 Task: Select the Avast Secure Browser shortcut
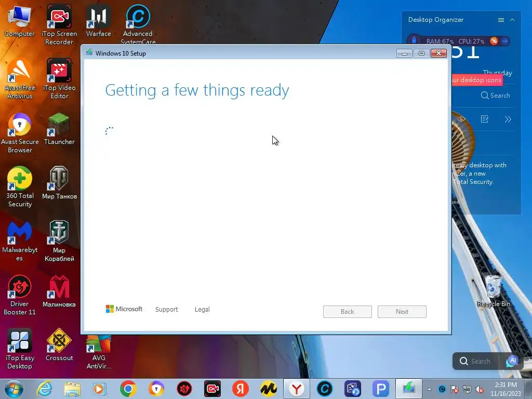pyautogui.click(x=20, y=133)
